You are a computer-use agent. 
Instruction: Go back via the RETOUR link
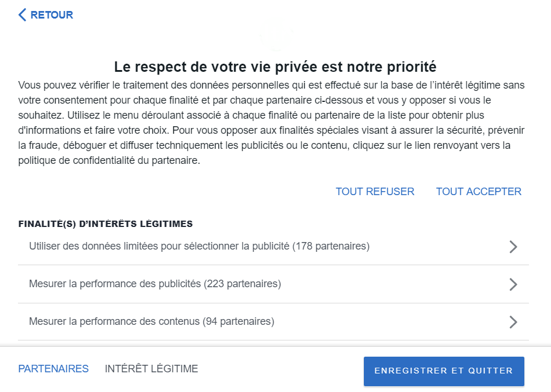(x=52, y=15)
